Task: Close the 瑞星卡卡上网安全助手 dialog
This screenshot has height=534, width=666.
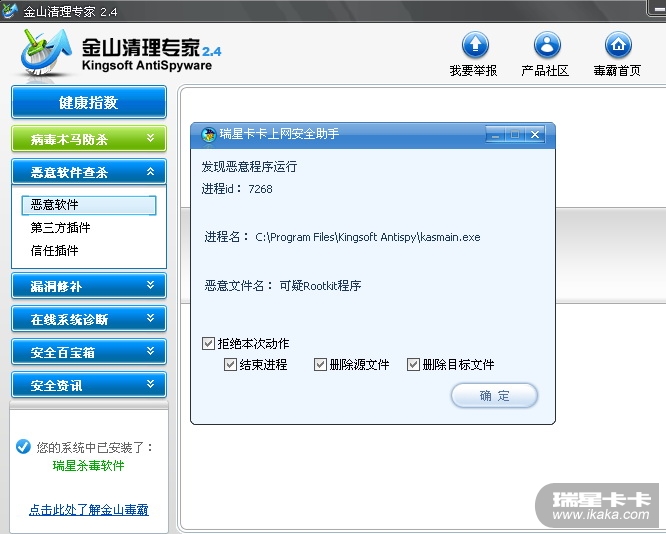Action: (x=535, y=135)
